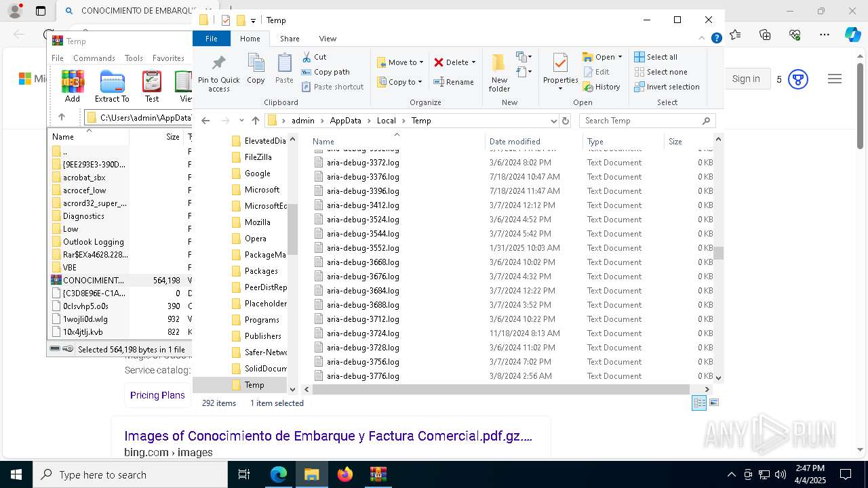Switch to the Share ribbon tab

[x=290, y=39]
